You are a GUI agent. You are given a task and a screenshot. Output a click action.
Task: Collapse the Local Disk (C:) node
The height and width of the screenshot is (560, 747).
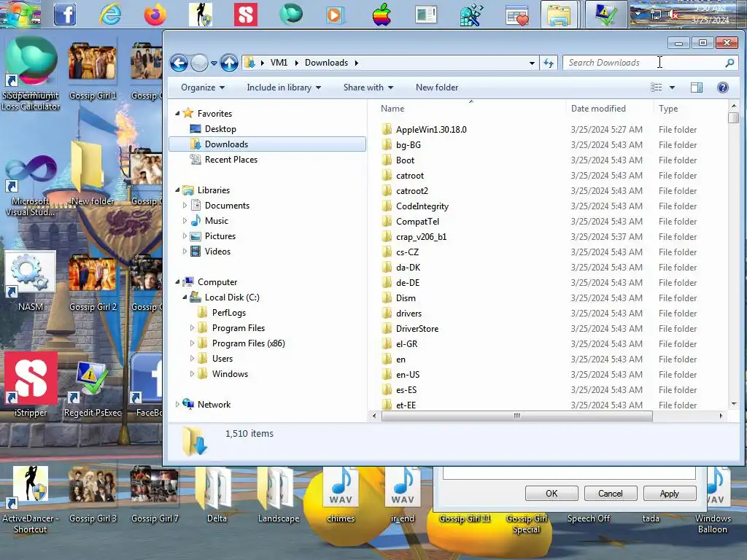(185, 297)
